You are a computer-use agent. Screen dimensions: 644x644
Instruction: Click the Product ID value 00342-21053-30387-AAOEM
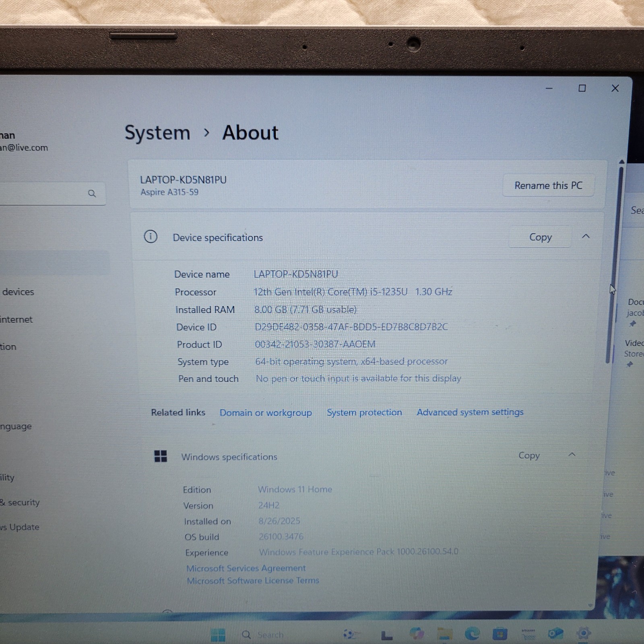point(315,345)
